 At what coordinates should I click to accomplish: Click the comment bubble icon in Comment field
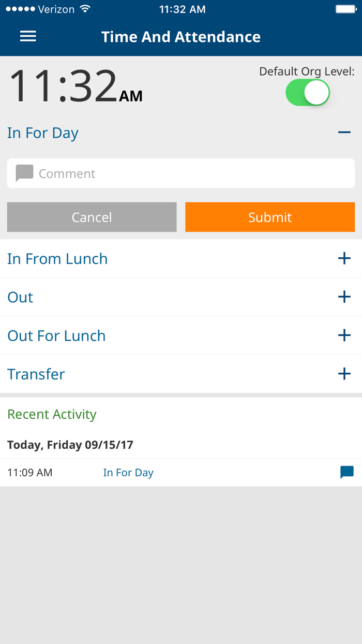tap(24, 173)
